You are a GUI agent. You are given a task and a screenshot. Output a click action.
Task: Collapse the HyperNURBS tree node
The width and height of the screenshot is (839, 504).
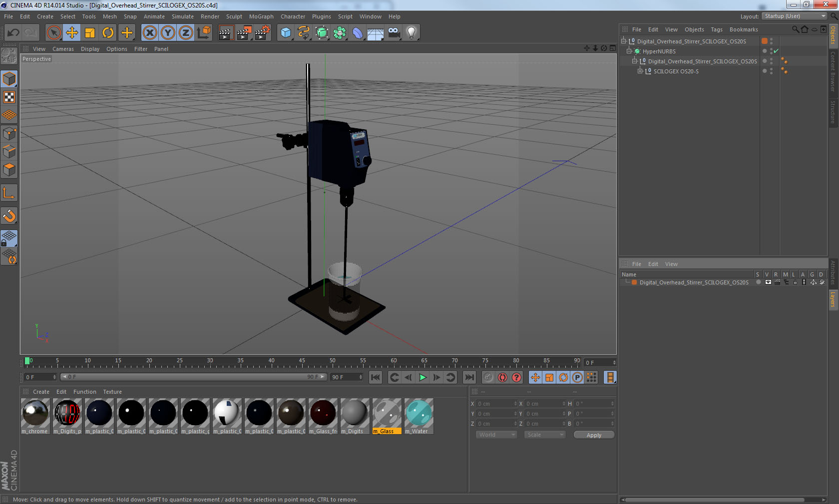pos(629,51)
